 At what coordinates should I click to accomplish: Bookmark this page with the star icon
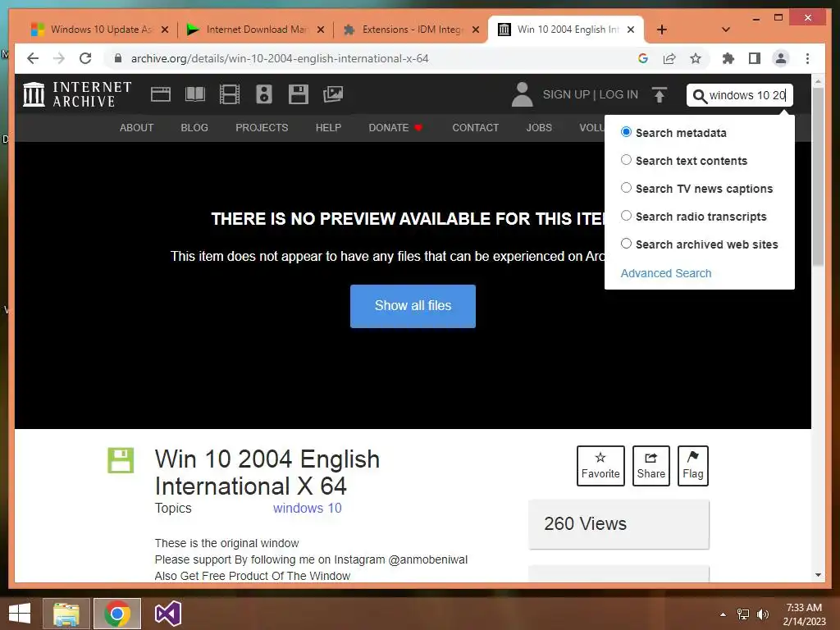point(696,58)
